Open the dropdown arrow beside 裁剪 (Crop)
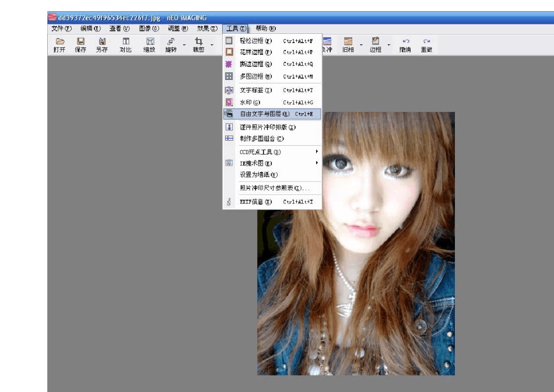 click(x=212, y=44)
